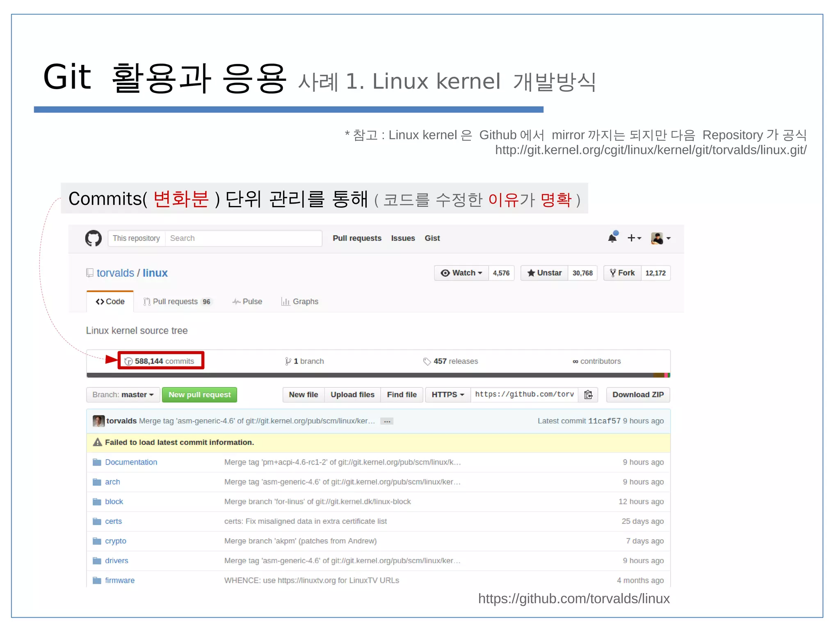Click the Upload files button
The width and height of the screenshot is (840, 630).
(x=352, y=394)
